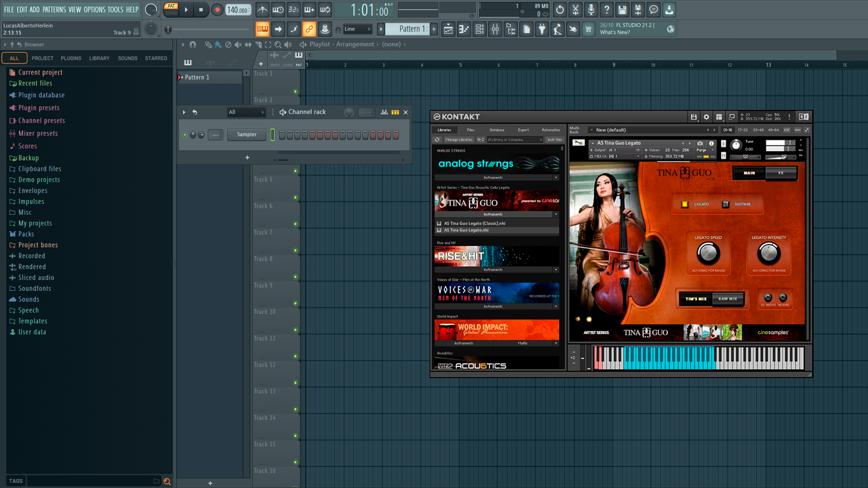868x488 pixels.
Task: Open the graph editor icon in Channel rack
Action: (384, 112)
